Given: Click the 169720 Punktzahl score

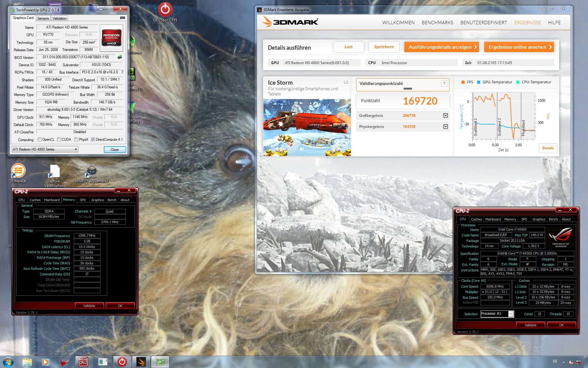Looking at the screenshot, I should pos(420,101).
